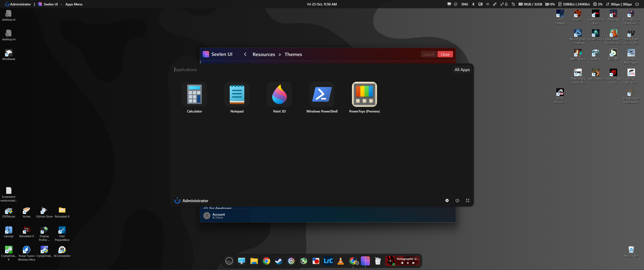Launch Notepad from the apps menu
The image size is (644, 270).
pyautogui.click(x=237, y=97)
